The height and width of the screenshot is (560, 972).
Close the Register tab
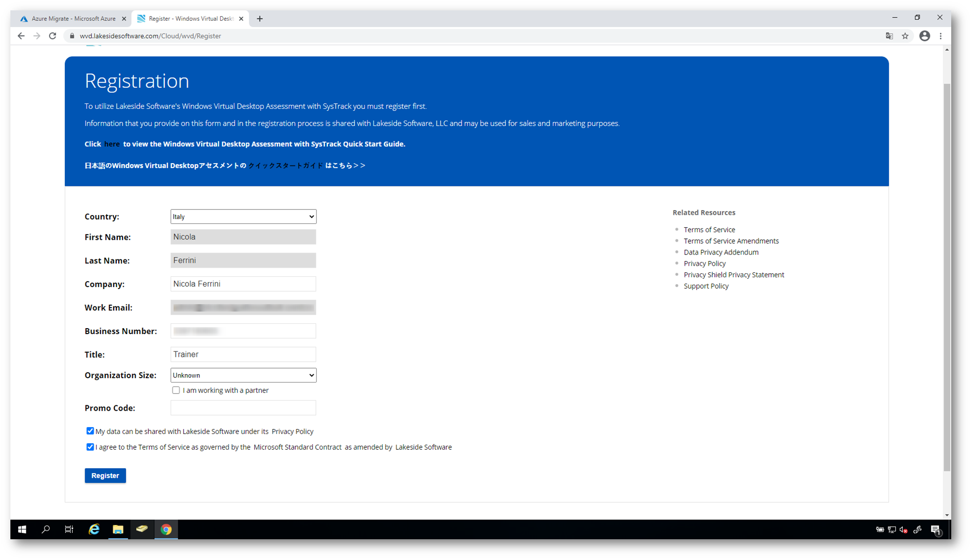[241, 19]
